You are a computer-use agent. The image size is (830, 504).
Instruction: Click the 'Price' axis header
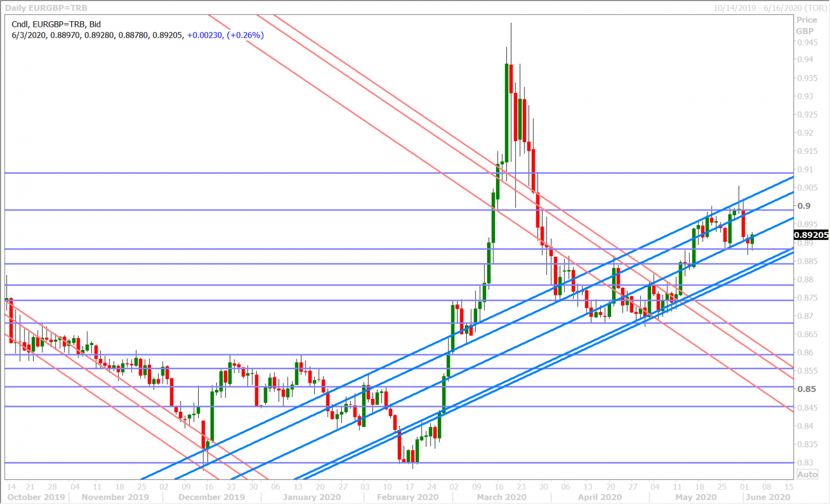[807, 20]
